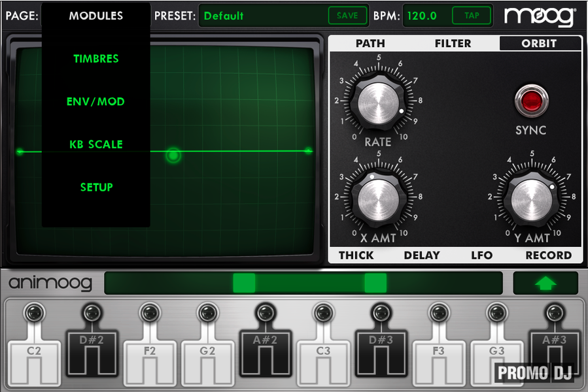Click the SAVE preset button
Image resolution: width=588 pixels, height=392 pixels.
point(347,16)
